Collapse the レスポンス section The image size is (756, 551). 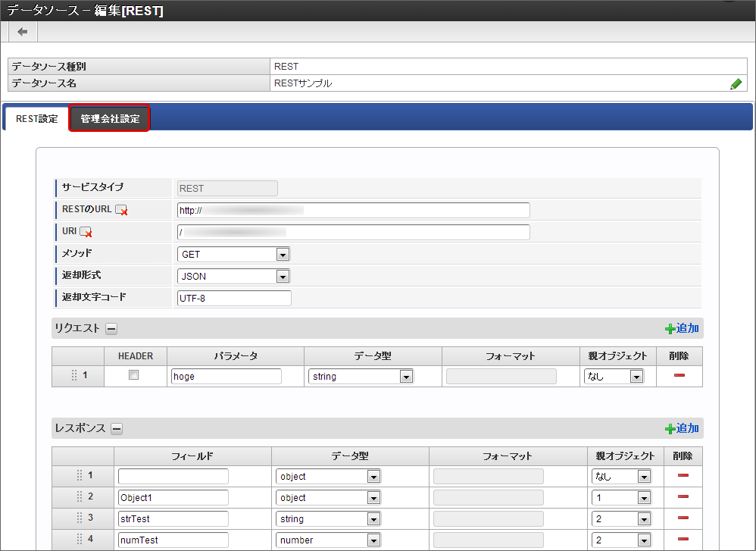point(117,429)
